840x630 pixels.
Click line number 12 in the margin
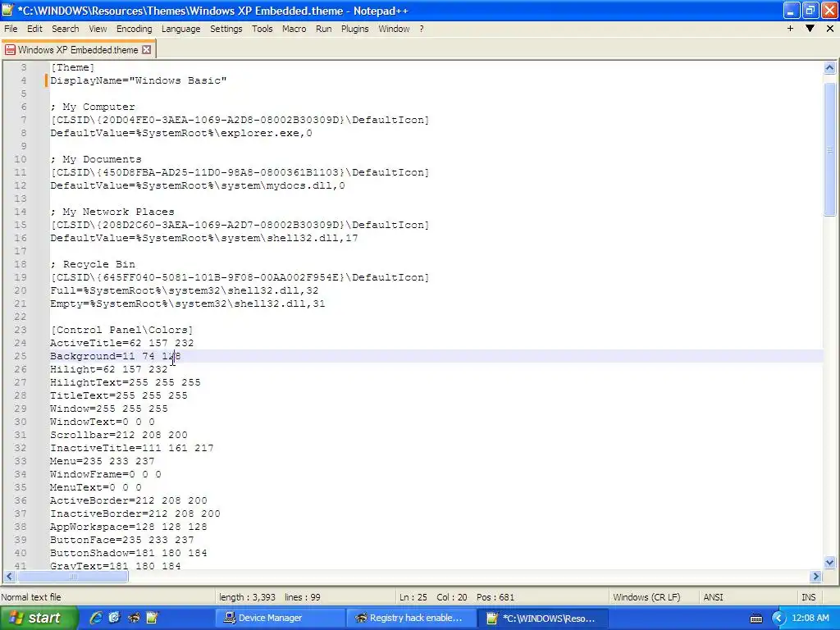coord(21,185)
